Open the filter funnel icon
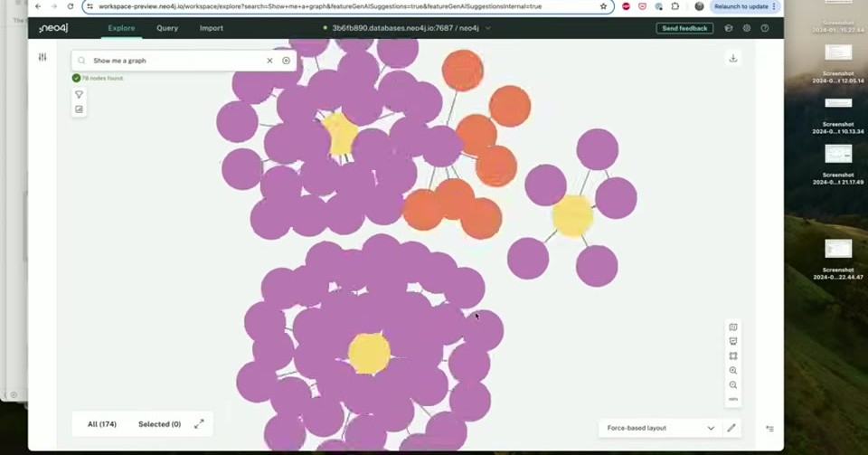This screenshot has width=868, height=455. click(x=80, y=95)
